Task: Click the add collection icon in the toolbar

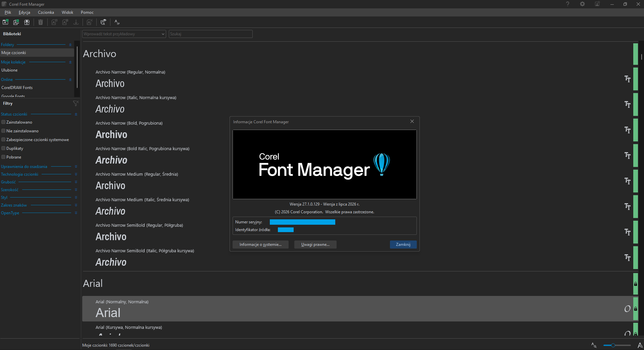Action: click(16, 22)
